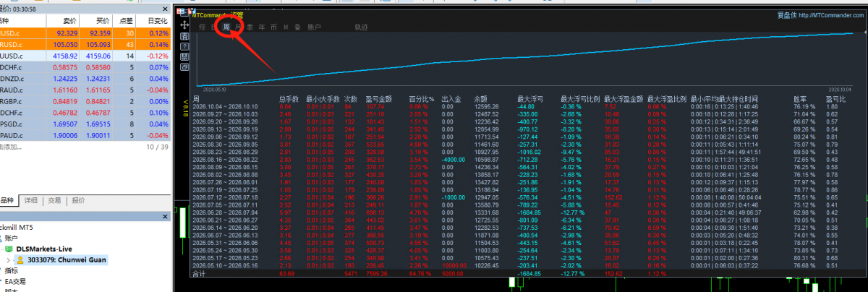Select the 1.69507 bid price row
The width and height of the screenshot is (868, 292).
84,124
